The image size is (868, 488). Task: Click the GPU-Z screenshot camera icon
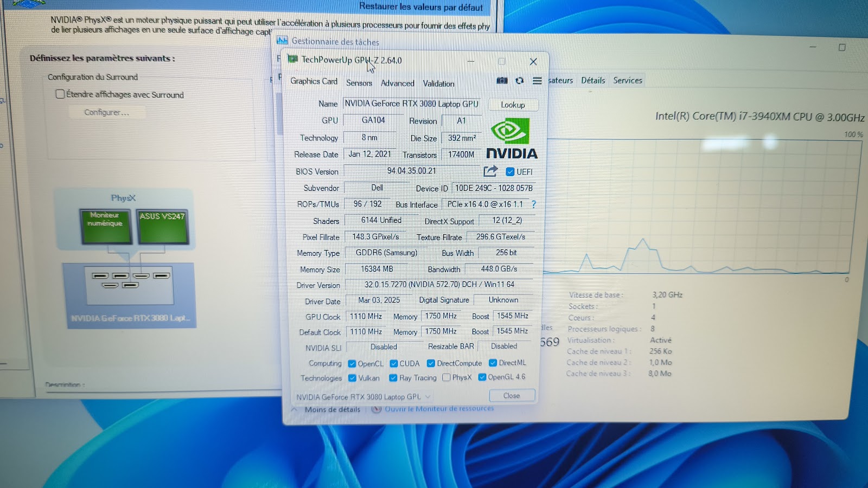pyautogui.click(x=502, y=81)
